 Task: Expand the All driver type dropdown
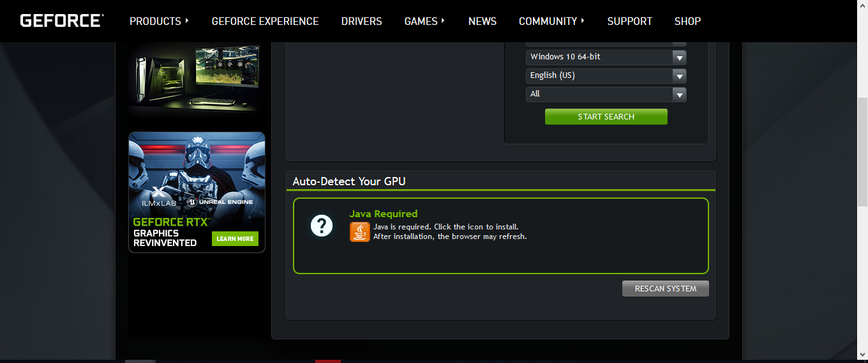click(606, 94)
